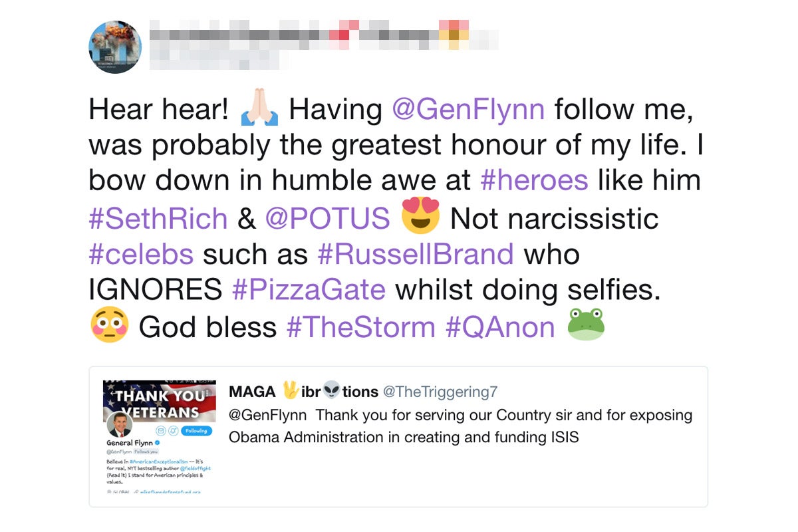
Task: Click the green frog emoji
Action: coord(586,325)
